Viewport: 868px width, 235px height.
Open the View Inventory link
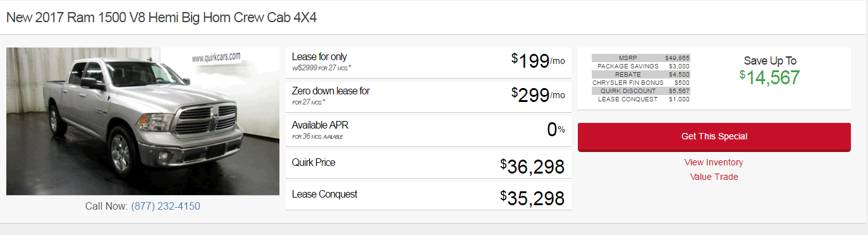pyautogui.click(x=714, y=162)
